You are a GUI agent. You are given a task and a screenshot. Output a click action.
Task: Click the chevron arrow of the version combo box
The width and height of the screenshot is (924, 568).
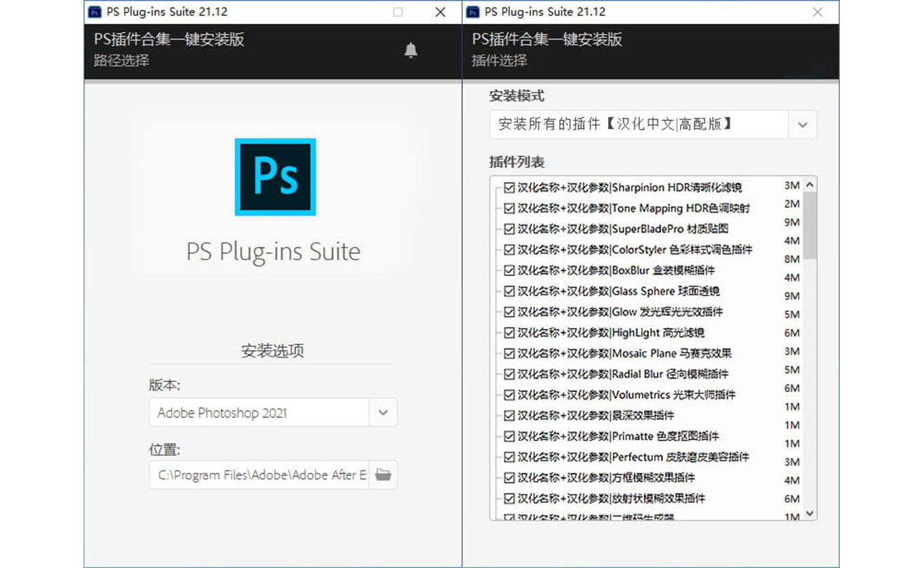point(383,412)
